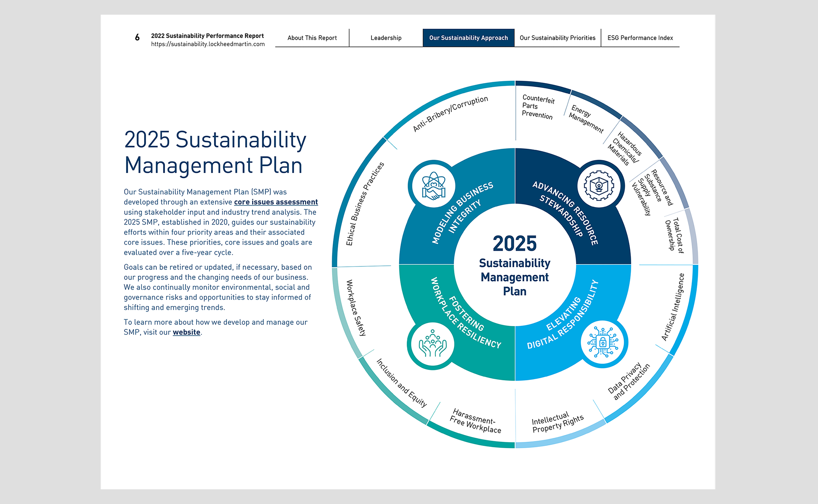
Task: Open the ESG Performance Index tab
Action: click(x=640, y=38)
